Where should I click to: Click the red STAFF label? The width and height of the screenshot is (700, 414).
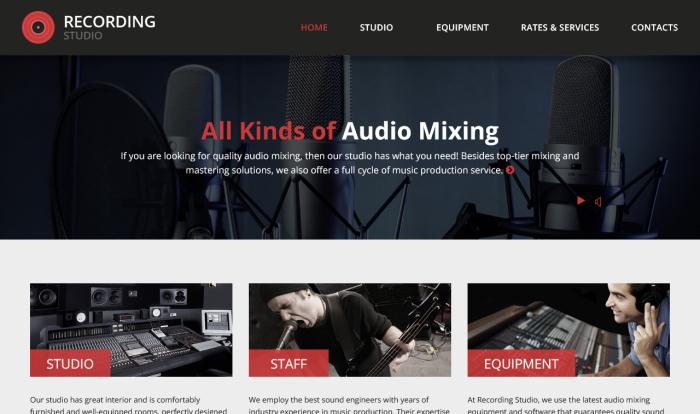point(289,364)
